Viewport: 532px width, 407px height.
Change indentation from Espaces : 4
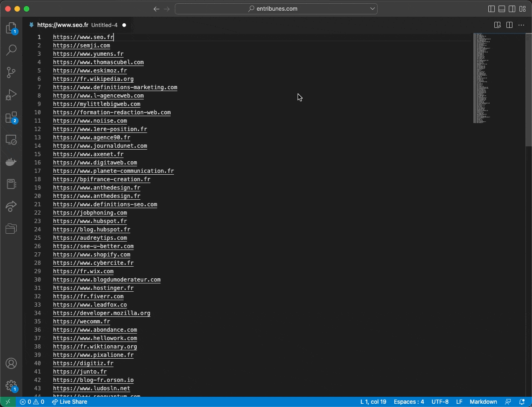point(409,402)
